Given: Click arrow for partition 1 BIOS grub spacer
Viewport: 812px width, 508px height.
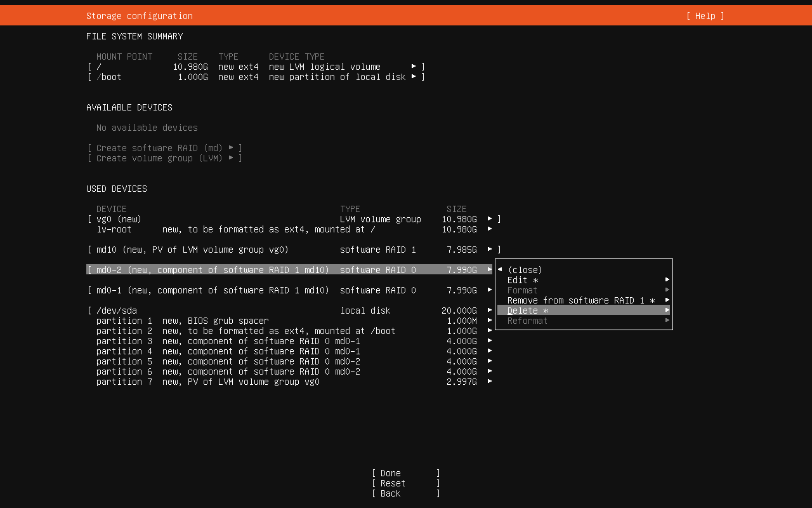Looking at the screenshot, I should coord(490,321).
